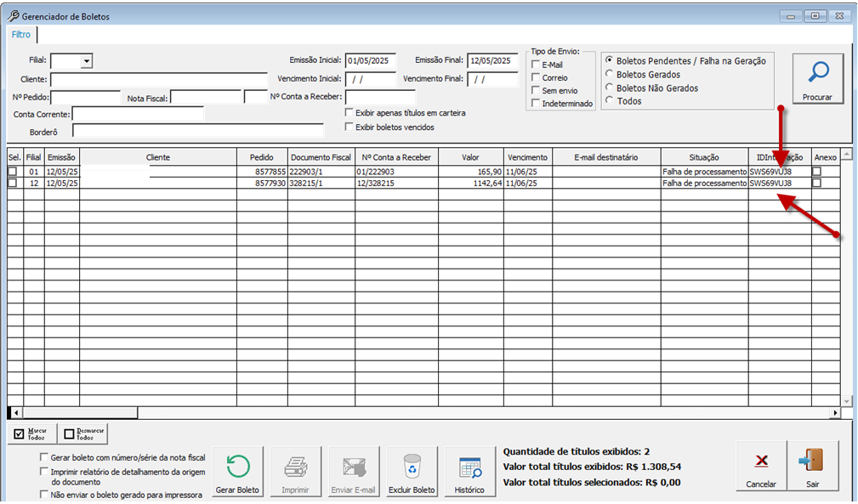Select the Todos radio option
This screenshot has height=504, width=858.
tap(609, 100)
